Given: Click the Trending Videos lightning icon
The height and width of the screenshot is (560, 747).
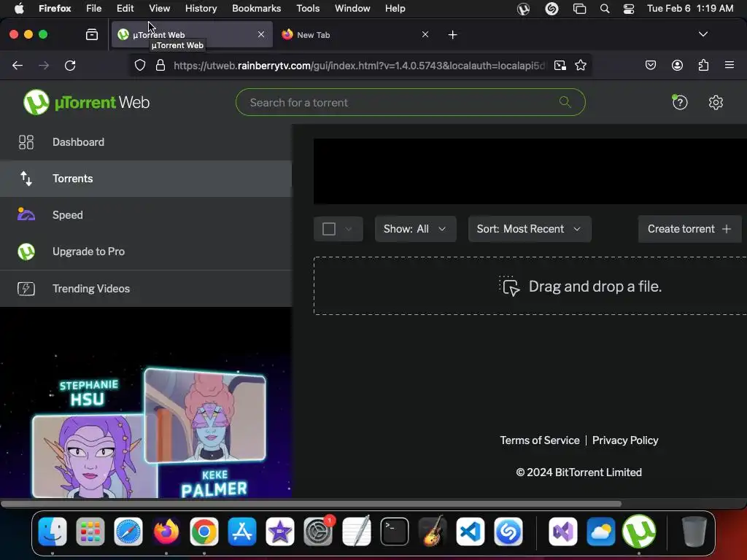Looking at the screenshot, I should [26, 289].
